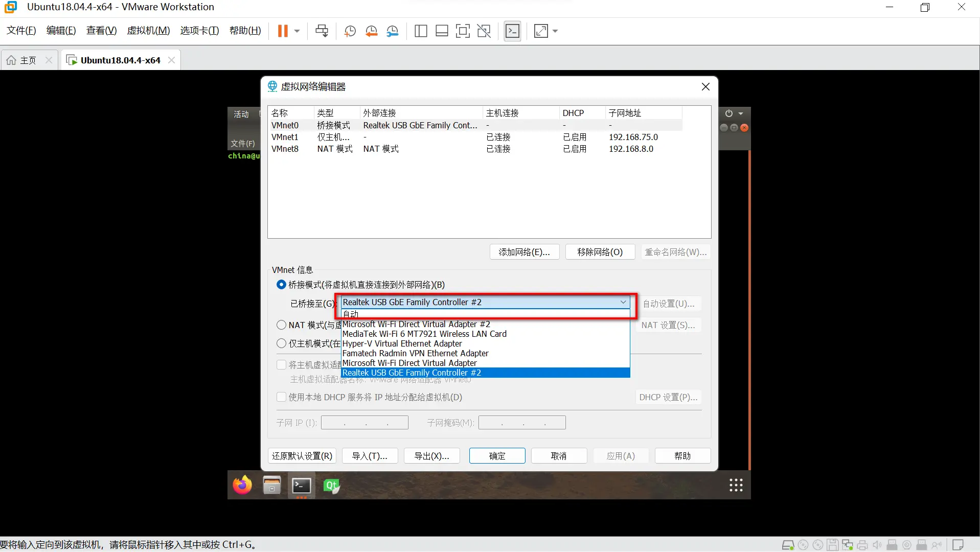Click the sound card status icon
This screenshot has height=552, width=980.
877,545
